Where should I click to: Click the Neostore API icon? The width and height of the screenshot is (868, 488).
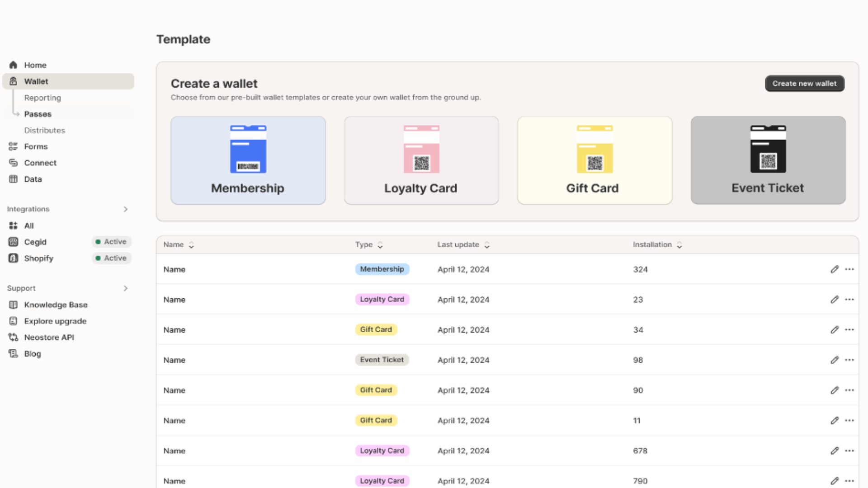(13, 337)
